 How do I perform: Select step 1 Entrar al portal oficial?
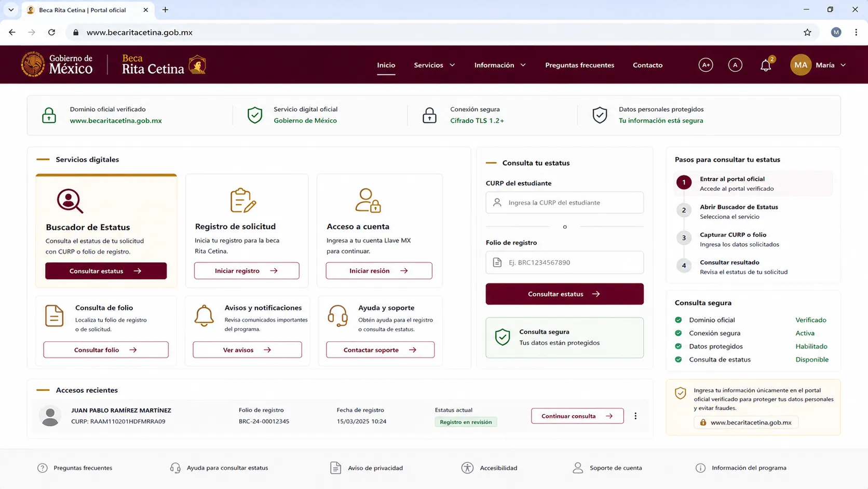[x=754, y=183]
